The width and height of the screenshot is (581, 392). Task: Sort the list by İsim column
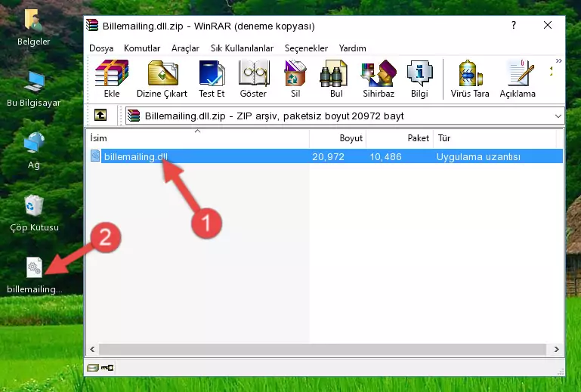click(x=198, y=138)
